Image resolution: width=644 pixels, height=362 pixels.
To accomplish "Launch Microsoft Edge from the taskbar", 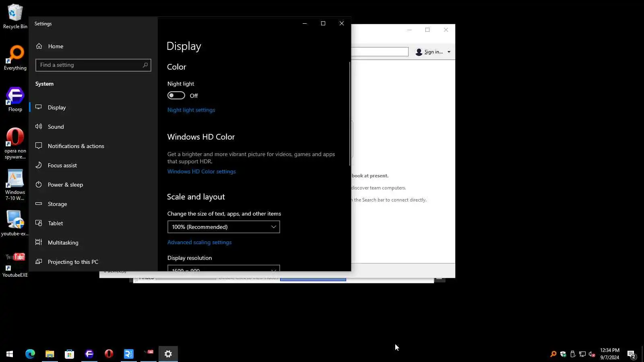I will click(x=30, y=354).
